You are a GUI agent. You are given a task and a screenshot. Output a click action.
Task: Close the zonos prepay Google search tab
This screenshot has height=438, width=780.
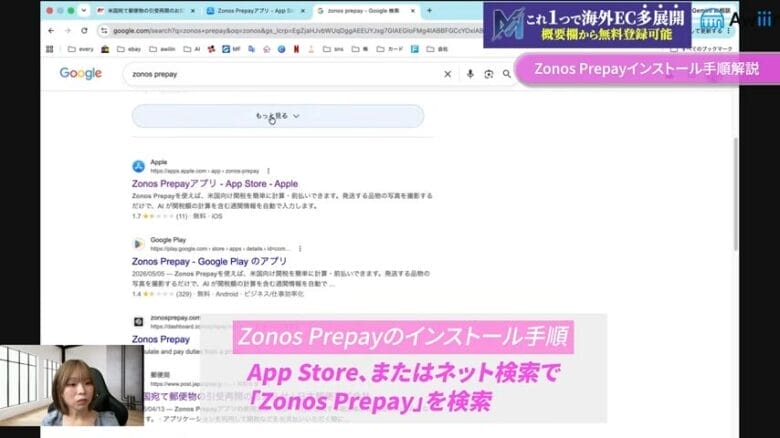pos(412,10)
